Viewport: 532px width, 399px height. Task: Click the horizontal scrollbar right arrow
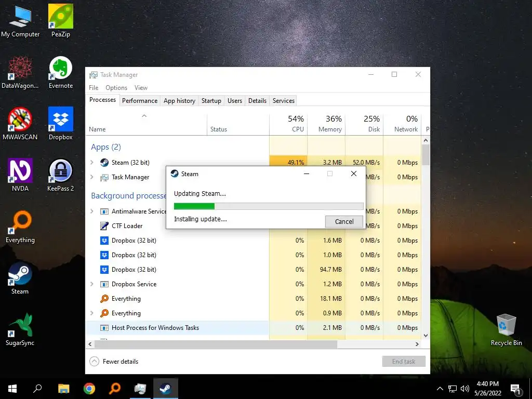click(417, 344)
